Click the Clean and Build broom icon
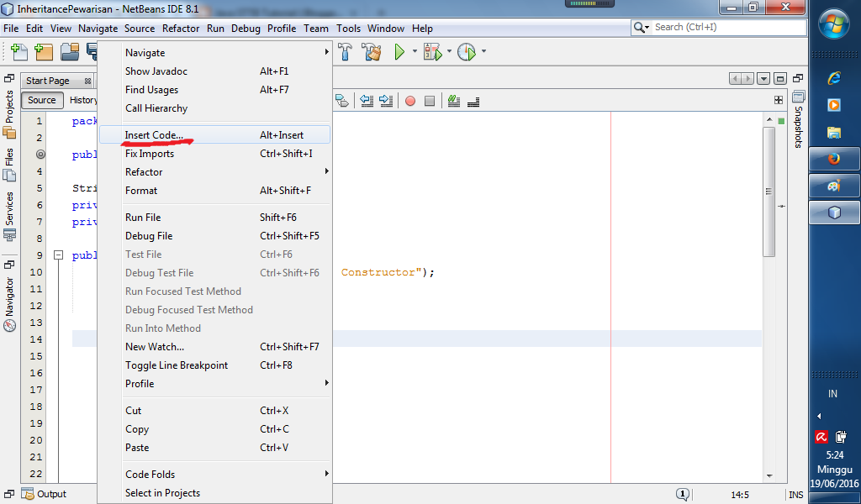The width and height of the screenshot is (861, 504). click(x=371, y=51)
